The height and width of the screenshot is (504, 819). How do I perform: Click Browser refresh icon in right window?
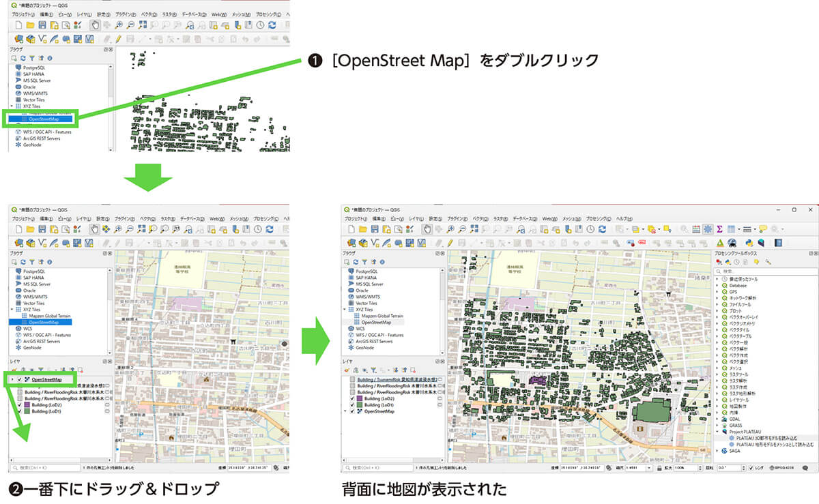click(x=356, y=262)
